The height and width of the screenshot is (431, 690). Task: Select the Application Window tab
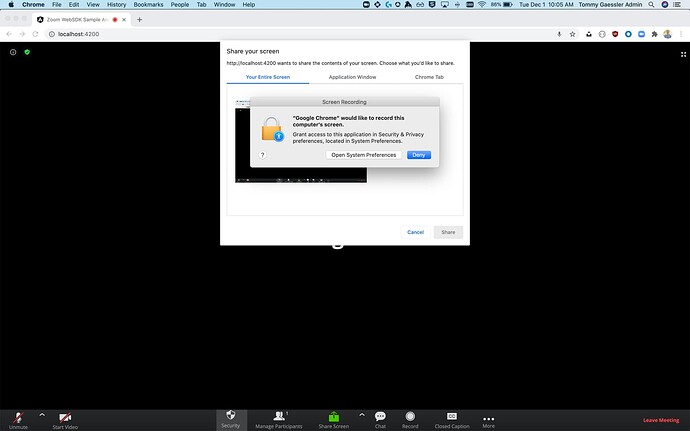coord(352,77)
